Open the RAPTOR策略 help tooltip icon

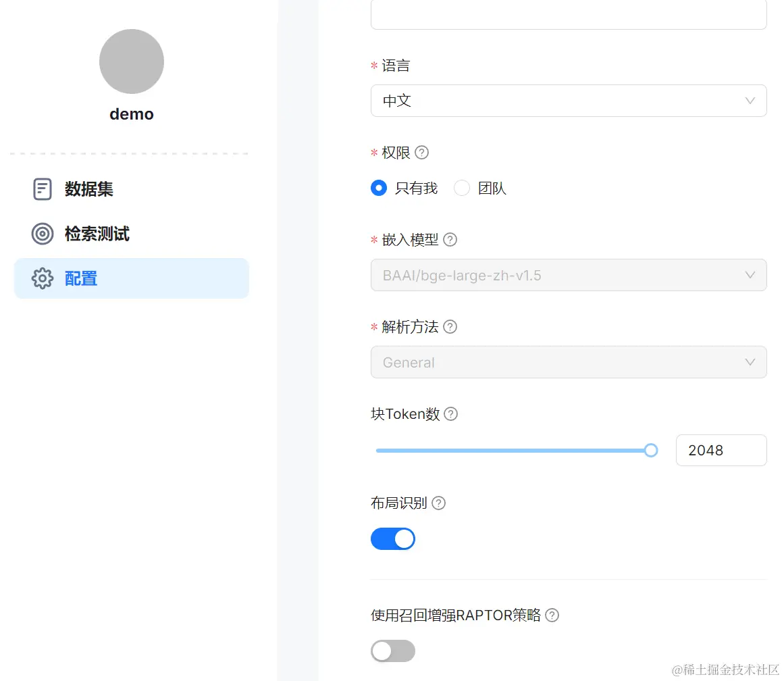pos(551,615)
